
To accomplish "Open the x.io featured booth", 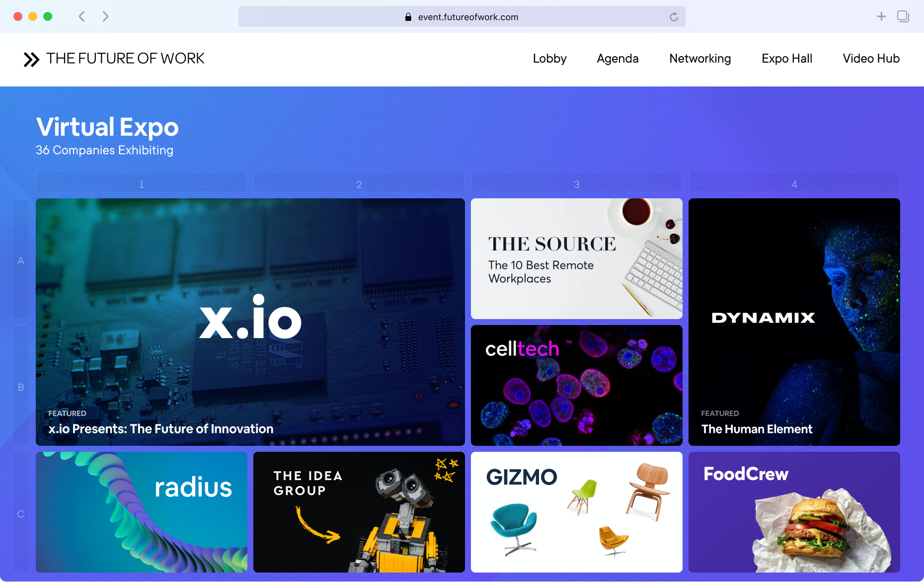I will 250,322.
